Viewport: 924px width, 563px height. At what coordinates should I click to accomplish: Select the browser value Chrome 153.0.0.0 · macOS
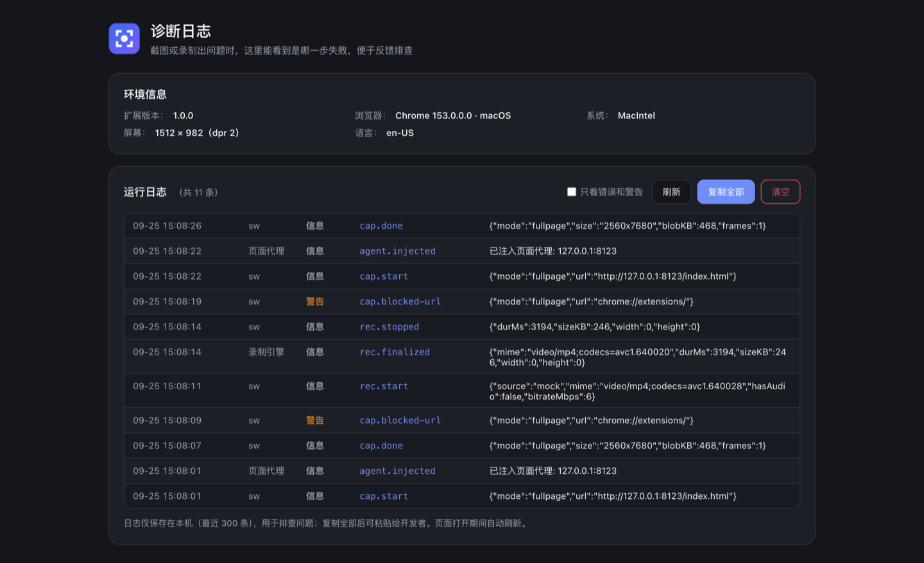[453, 115]
